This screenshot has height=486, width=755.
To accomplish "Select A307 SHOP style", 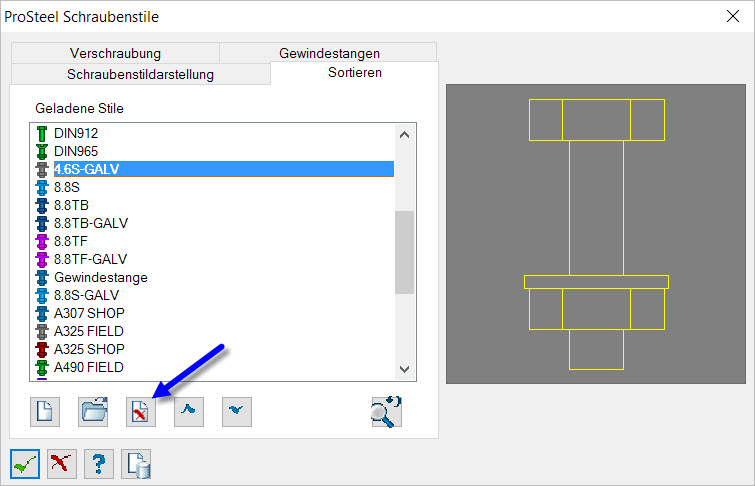I will tap(89, 313).
